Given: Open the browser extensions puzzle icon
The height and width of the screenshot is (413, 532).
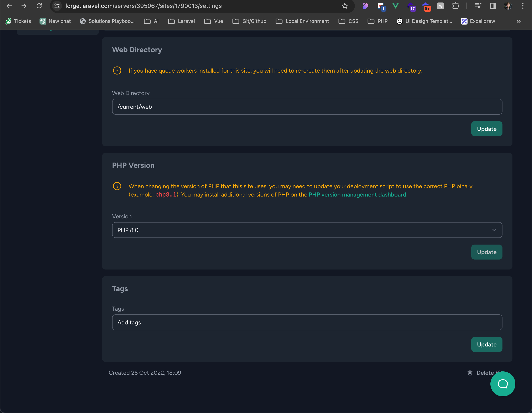Looking at the screenshot, I should point(456,6).
